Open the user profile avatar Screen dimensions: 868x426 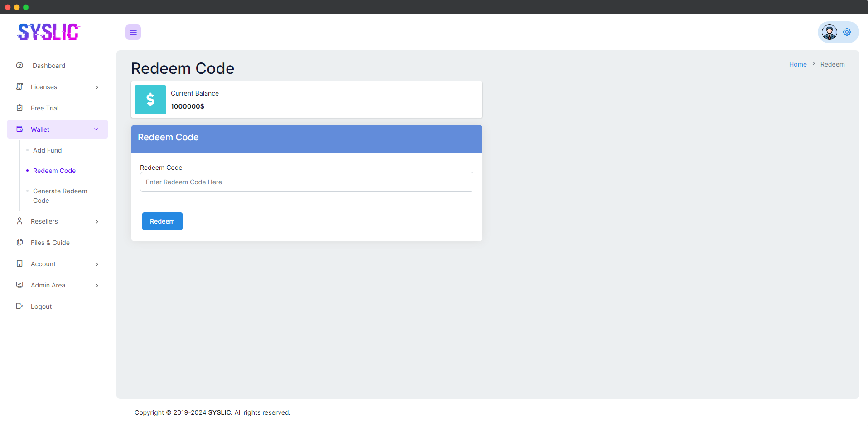click(x=829, y=32)
